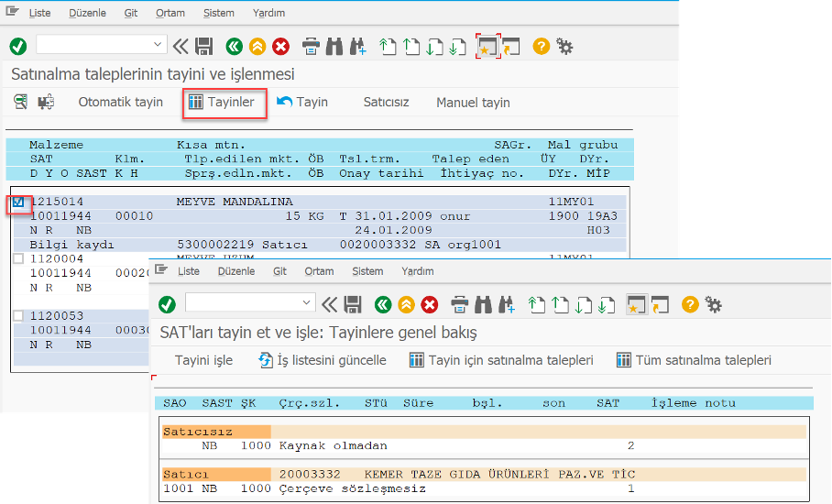The height and width of the screenshot is (504, 832).
Task: Click the Last Page icon in the top window
Action: pyautogui.click(x=457, y=47)
